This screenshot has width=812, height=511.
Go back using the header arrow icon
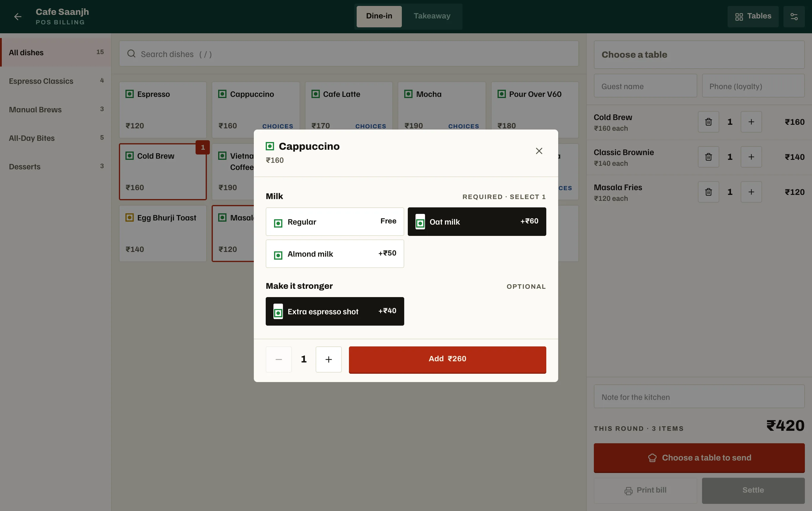(x=18, y=16)
